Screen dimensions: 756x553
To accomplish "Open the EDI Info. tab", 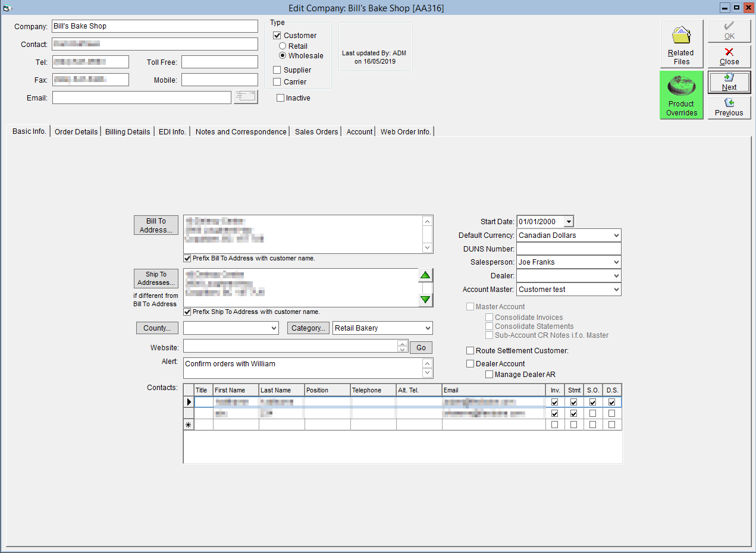I will pos(172,132).
